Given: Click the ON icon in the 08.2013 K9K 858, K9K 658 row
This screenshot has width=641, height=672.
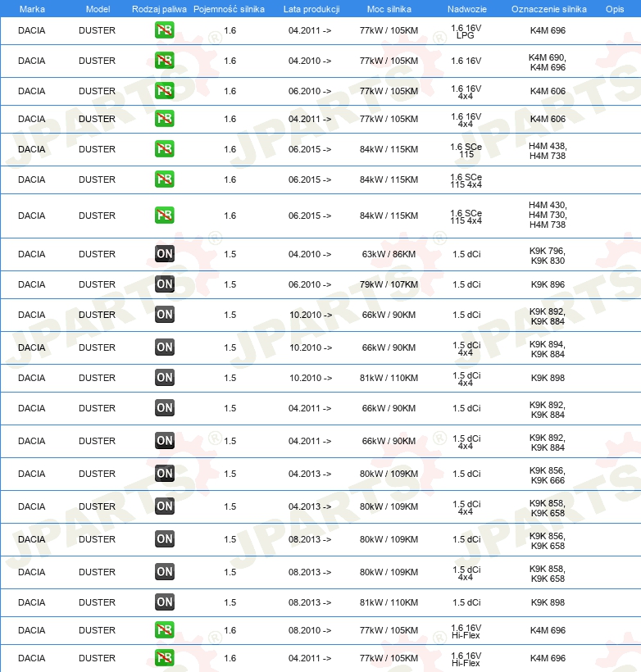Looking at the screenshot, I should point(165,572).
